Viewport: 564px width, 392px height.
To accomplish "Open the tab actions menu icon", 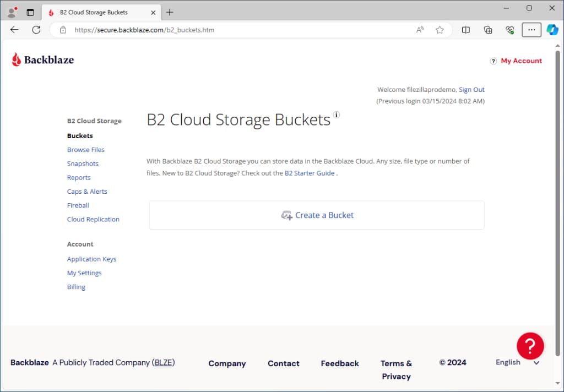I will 30,12.
